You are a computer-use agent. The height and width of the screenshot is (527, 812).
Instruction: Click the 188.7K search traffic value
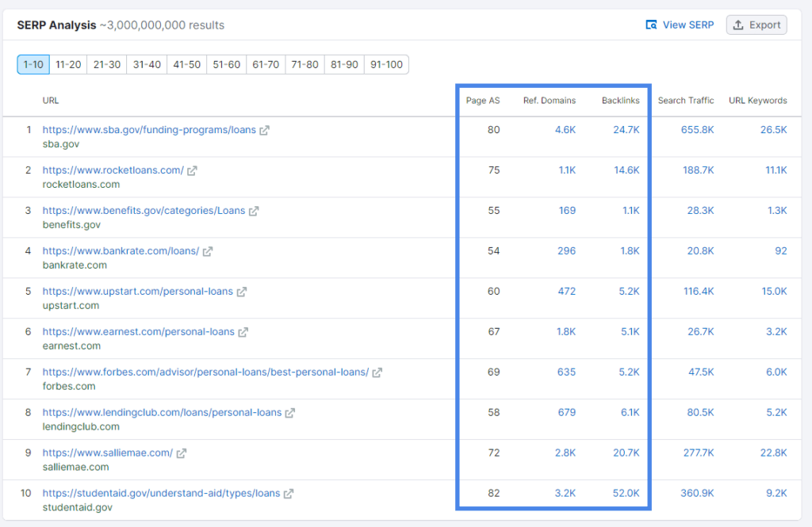click(x=698, y=170)
